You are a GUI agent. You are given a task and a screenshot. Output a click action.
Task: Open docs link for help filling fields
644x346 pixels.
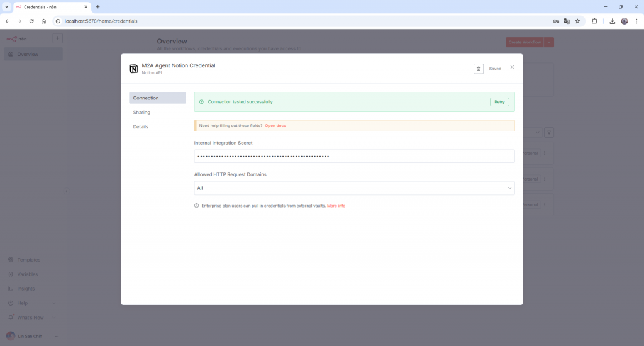click(275, 126)
